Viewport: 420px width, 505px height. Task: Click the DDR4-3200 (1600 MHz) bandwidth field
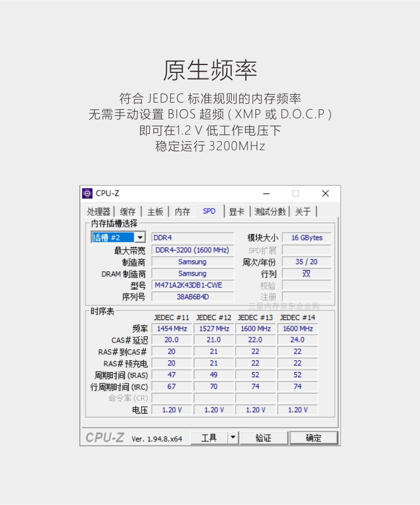(x=193, y=250)
